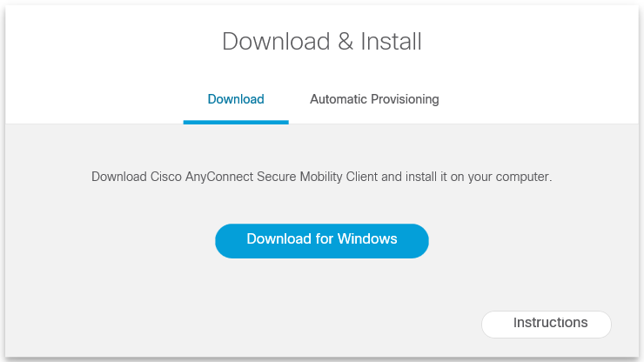Click the white header area beside Automatic Provisioning
This screenshot has width=644, height=362.
540,99
